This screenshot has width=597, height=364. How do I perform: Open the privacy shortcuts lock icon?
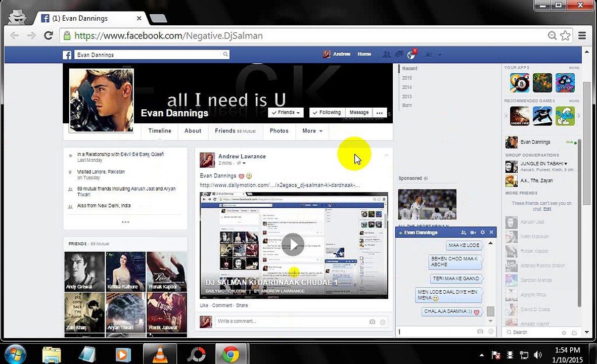429,55
